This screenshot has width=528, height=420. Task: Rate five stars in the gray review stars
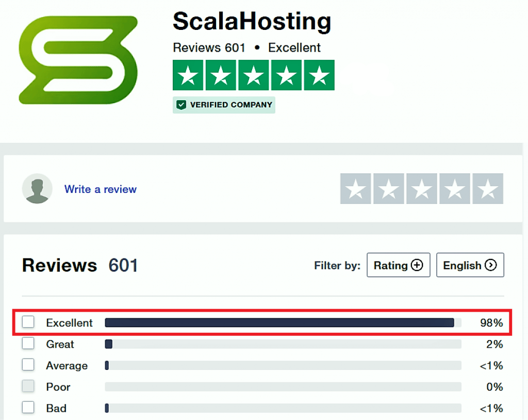(x=488, y=189)
